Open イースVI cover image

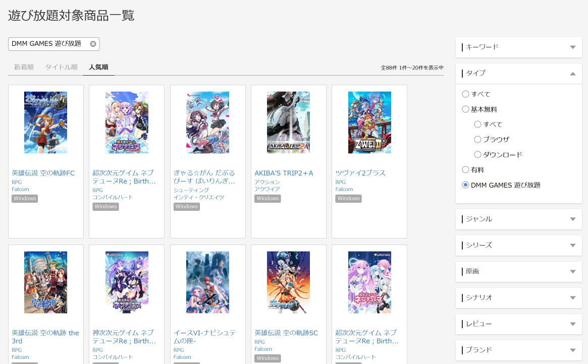pos(208,282)
